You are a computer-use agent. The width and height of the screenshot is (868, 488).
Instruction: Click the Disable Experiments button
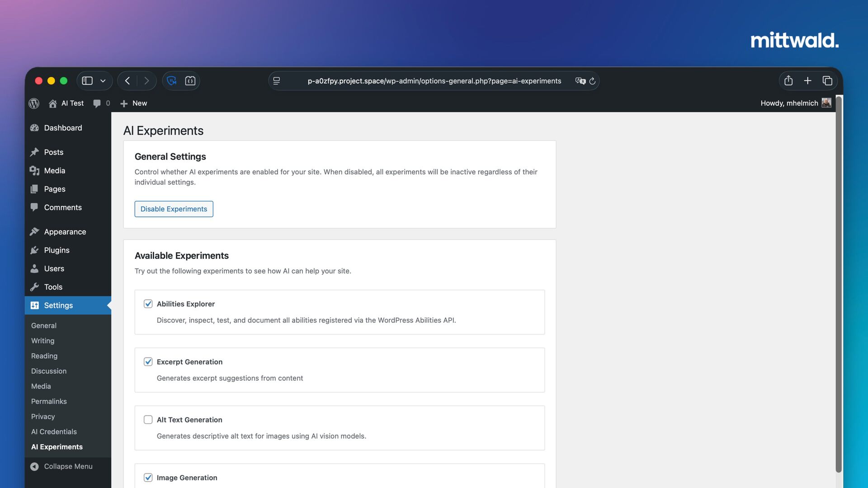(174, 209)
